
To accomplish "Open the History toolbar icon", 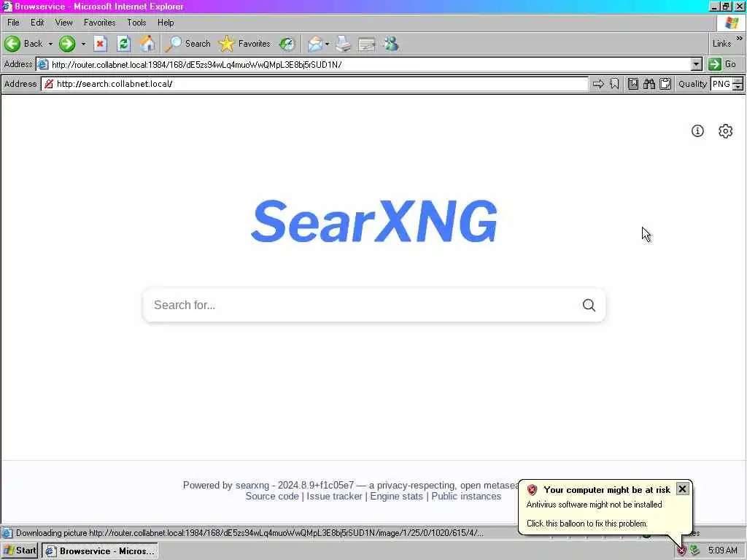I will tap(287, 44).
